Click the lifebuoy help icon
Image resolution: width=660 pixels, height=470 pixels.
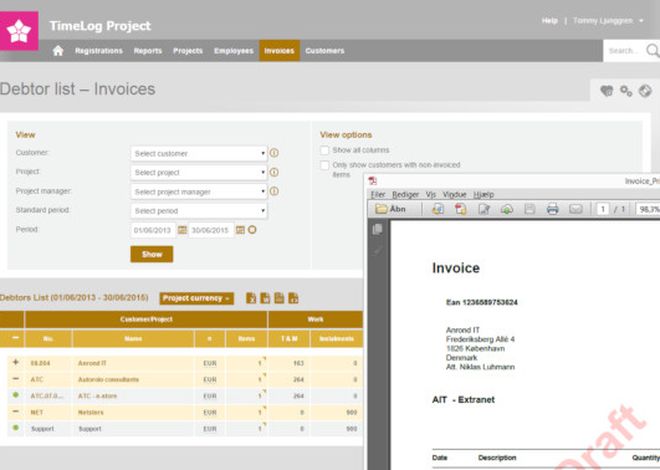tap(645, 90)
